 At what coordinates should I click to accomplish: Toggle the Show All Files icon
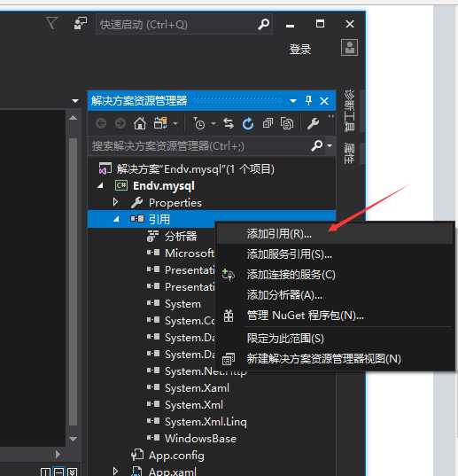(x=287, y=123)
